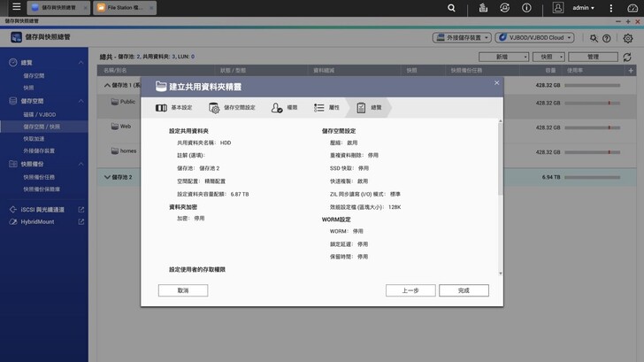Switch to the 儲存與快照總管 taskbar tab
The height and width of the screenshot is (362, 644).
click(58, 8)
